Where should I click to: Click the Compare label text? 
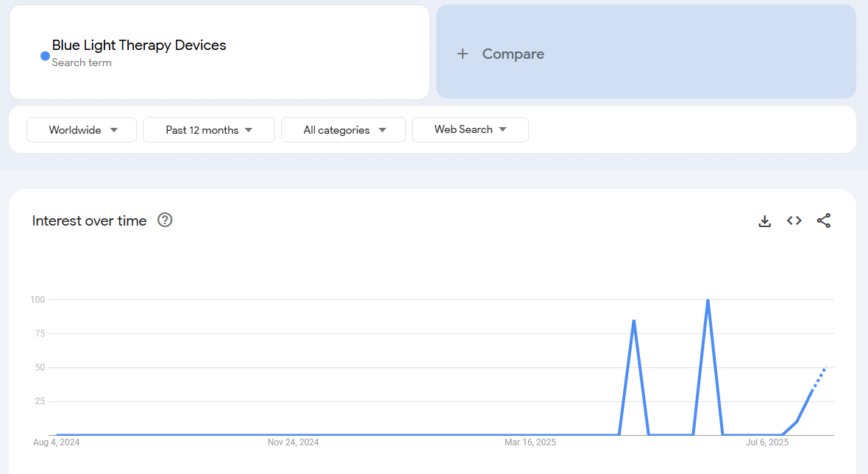[513, 54]
